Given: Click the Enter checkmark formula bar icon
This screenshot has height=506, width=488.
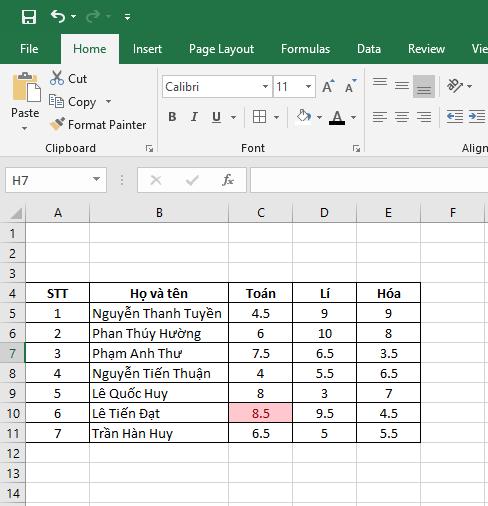Looking at the screenshot, I should click(192, 180).
